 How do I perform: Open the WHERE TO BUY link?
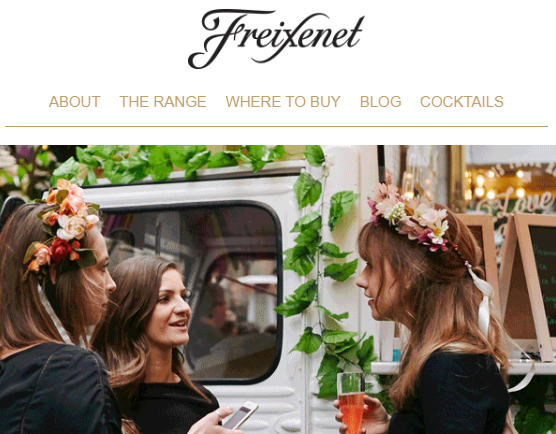[283, 102]
